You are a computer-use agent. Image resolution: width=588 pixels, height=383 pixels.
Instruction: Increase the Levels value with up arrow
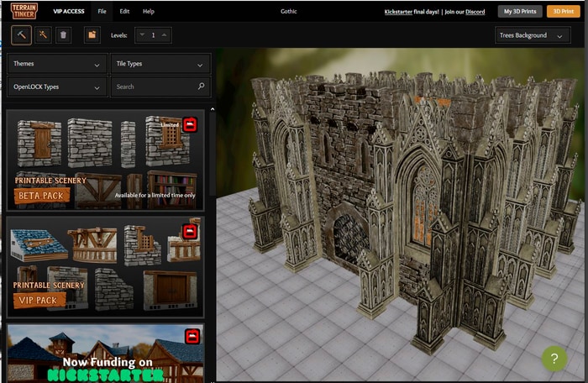pyautogui.click(x=164, y=35)
